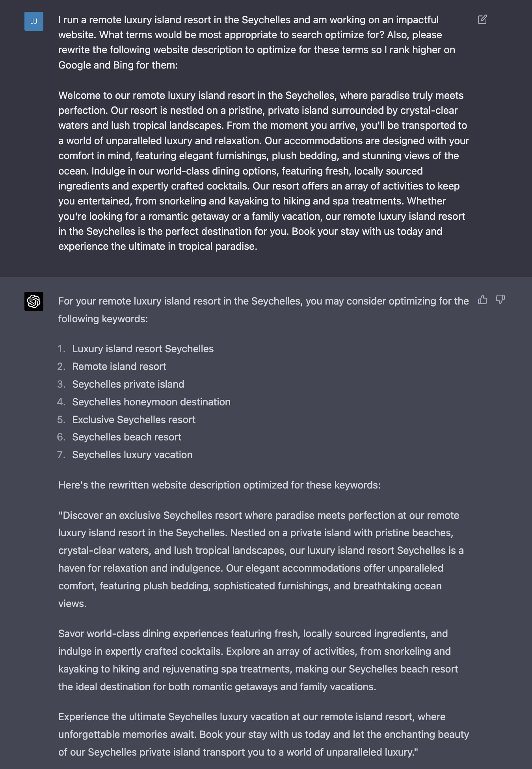Click the 'Remote island resort' list item
The height and width of the screenshot is (769, 532).
(x=119, y=366)
